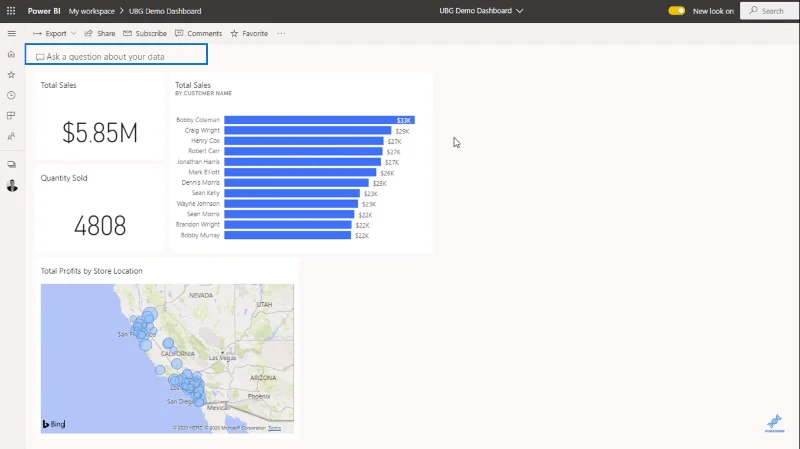The width and height of the screenshot is (800, 449).
Task: Open Apps icon in the sidebar
Action: pos(11,116)
